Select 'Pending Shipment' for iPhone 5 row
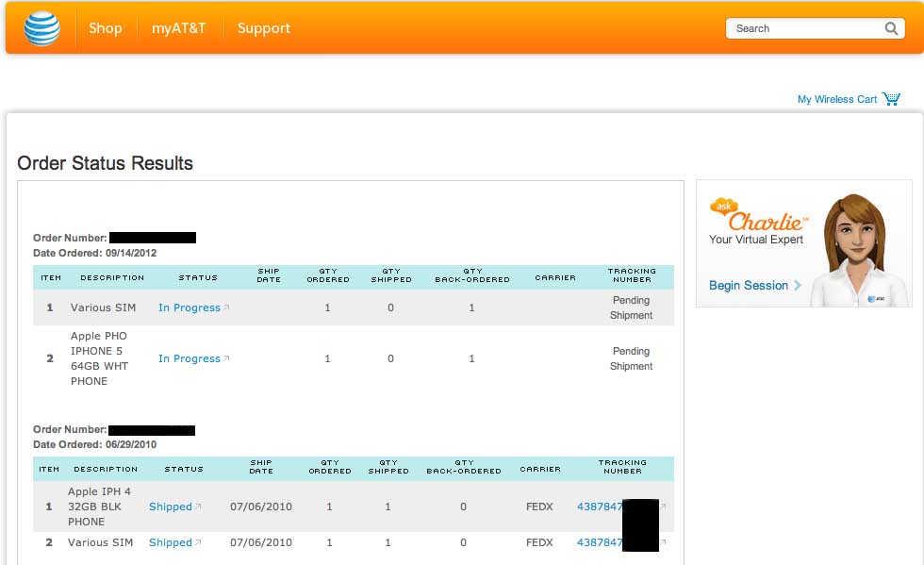924x565 pixels. tap(631, 358)
